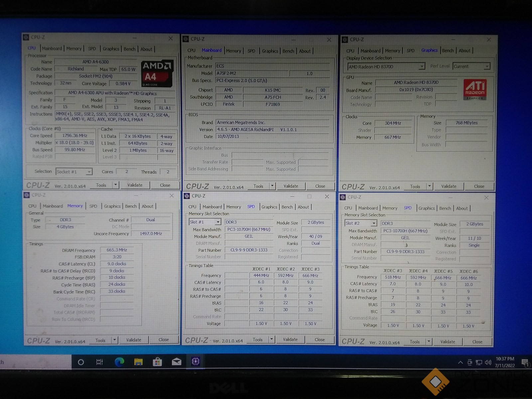Open About tab in Slot #2 SPD window
The image size is (532, 399).
tap(462, 208)
